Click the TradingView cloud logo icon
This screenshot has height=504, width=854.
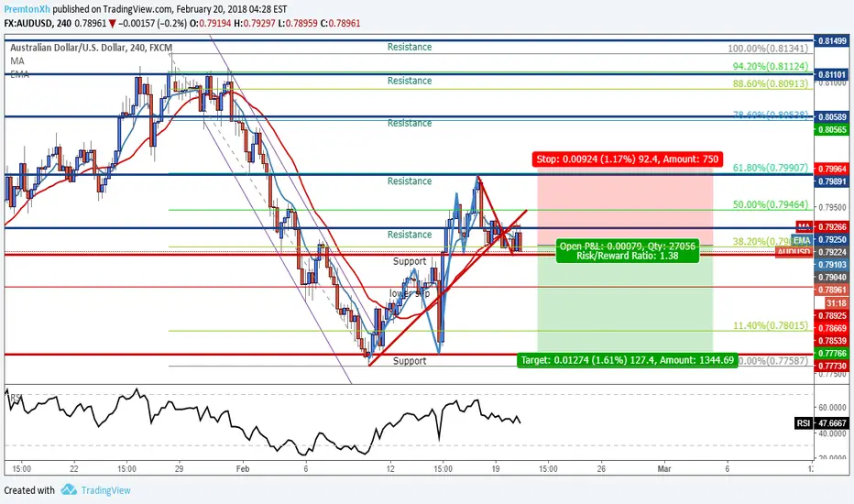click(x=69, y=490)
